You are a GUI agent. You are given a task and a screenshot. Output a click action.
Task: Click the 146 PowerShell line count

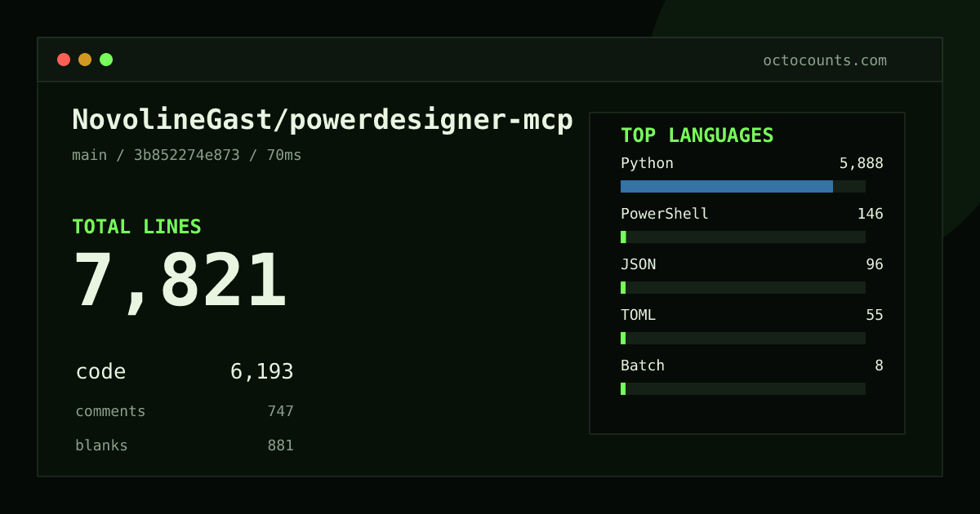click(870, 214)
